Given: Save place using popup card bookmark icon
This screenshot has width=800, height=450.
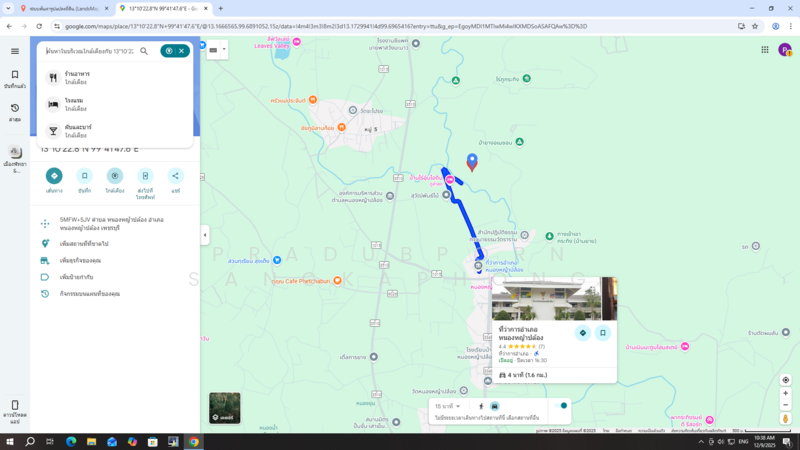Looking at the screenshot, I should click(x=603, y=333).
